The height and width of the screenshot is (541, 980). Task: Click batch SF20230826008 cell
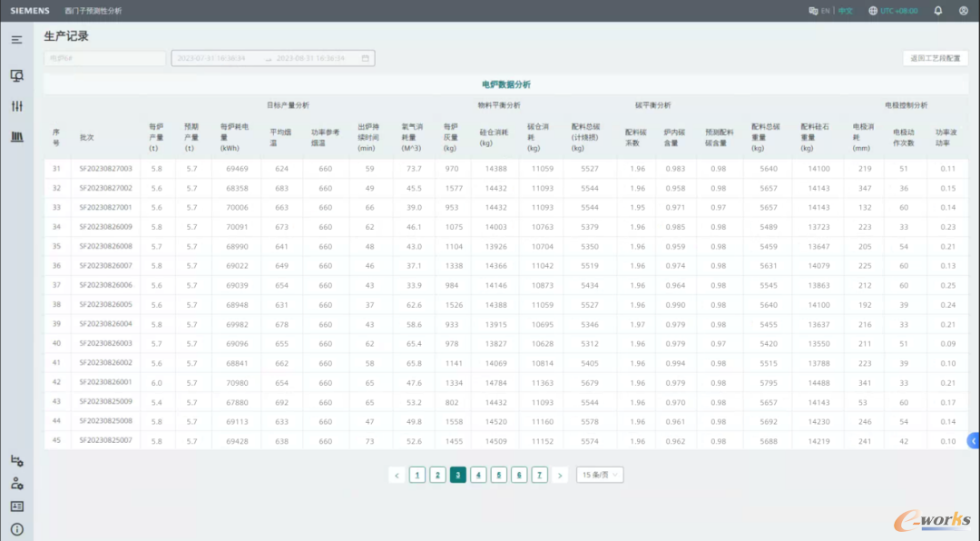tap(105, 246)
